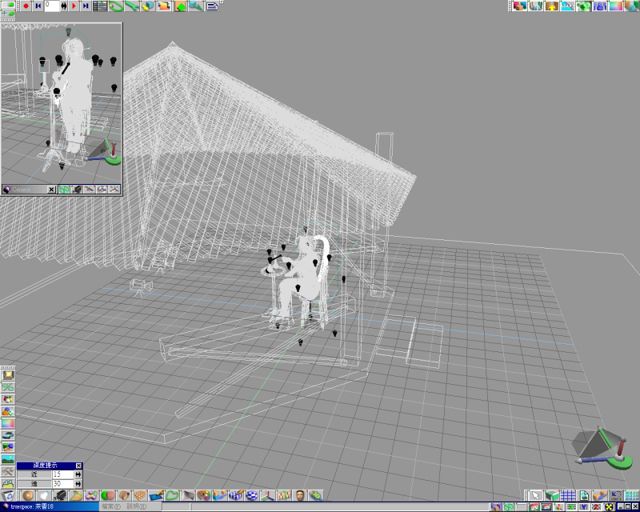Skip to the last animation frame
This screenshot has height=512, width=640.
click(87, 6)
